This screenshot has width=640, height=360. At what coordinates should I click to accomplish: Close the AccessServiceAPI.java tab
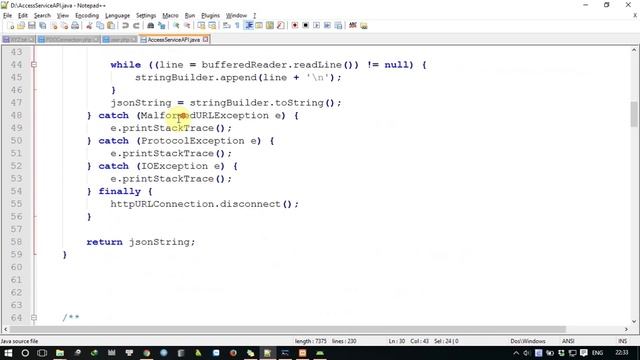[x=206, y=39]
